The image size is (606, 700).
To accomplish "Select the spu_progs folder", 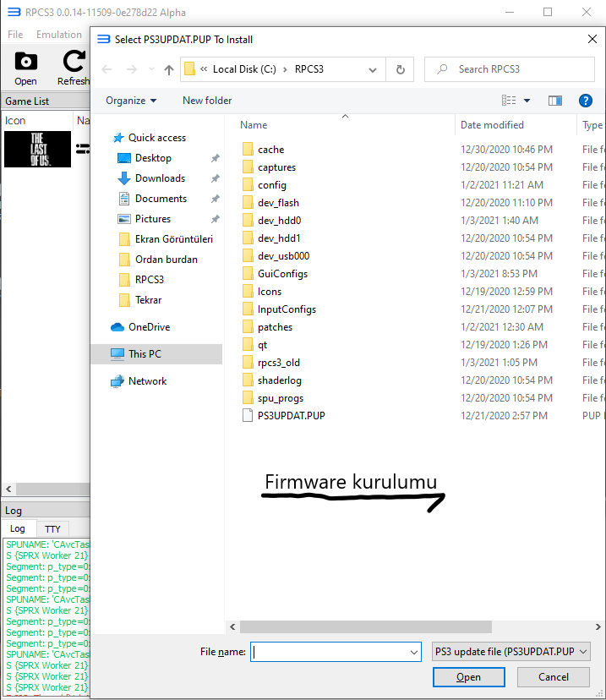I will [281, 398].
